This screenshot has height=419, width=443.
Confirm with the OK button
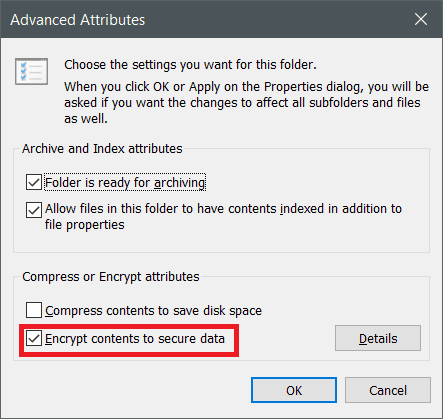click(294, 390)
